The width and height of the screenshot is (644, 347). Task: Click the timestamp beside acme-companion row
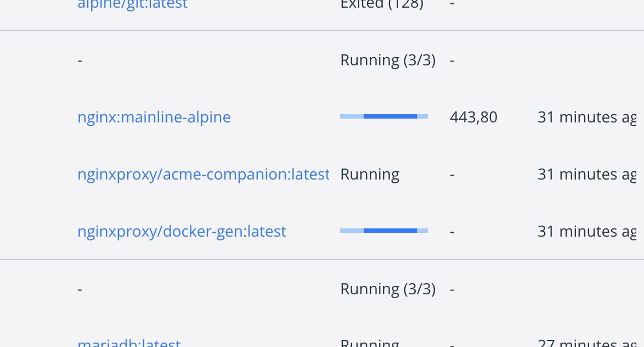click(x=587, y=174)
